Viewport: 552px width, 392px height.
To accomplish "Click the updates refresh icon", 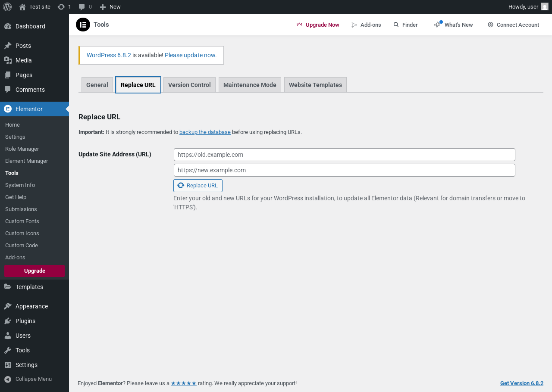I will click(x=61, y=7).
